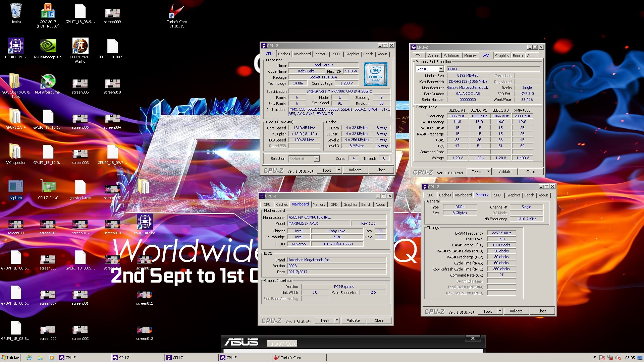Launch GPUPI_x64 - Atalho shortcut

click(x=80, y=50)
